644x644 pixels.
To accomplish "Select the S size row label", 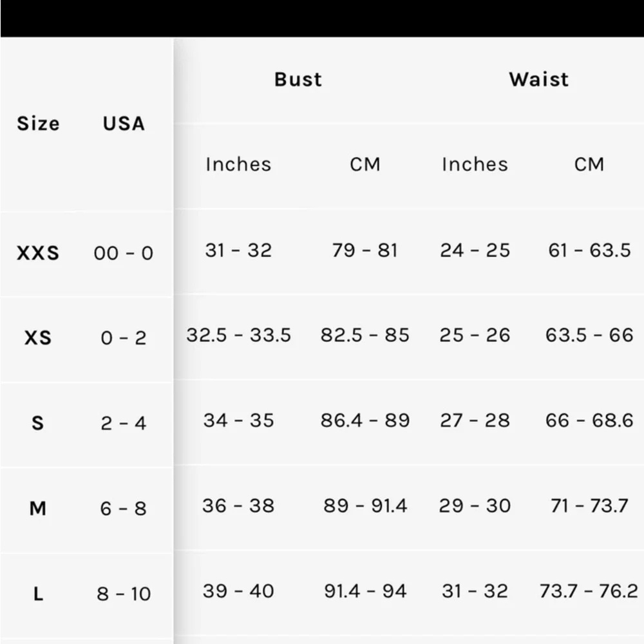I will pyautogui.click(x=38, y=423).
